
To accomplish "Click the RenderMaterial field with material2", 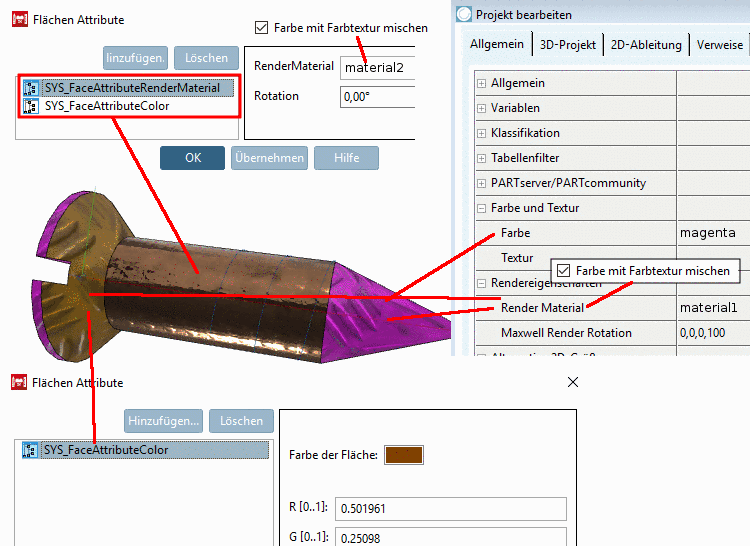I will [x=377, y=67].
